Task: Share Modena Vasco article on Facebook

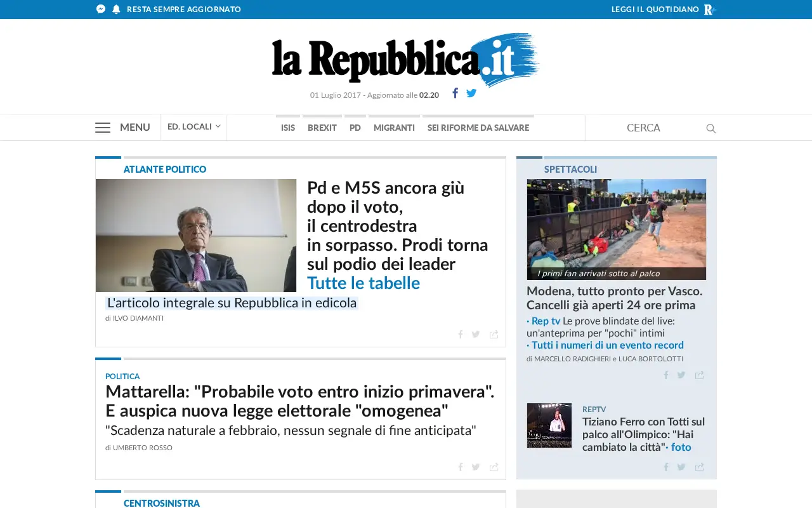Action: (x=666, y=375)
